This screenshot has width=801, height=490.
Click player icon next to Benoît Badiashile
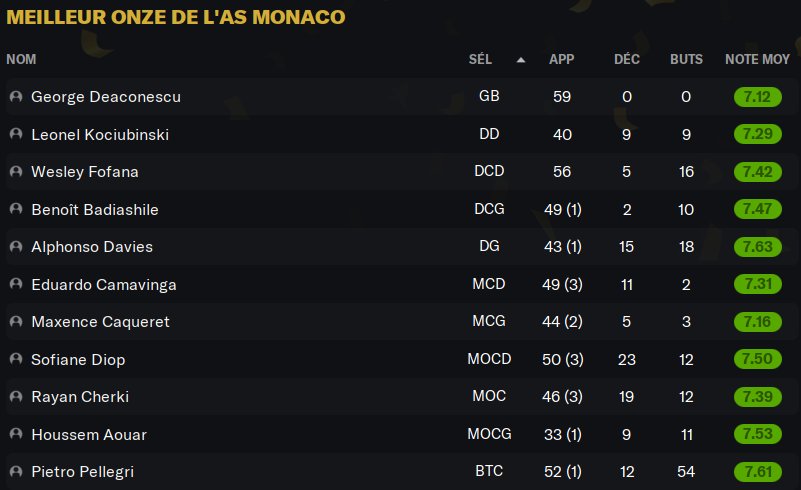16,209
